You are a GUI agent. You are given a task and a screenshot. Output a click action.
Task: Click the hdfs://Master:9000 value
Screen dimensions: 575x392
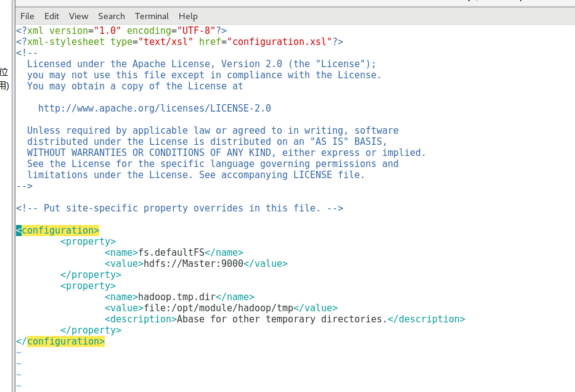coord(194,264)
